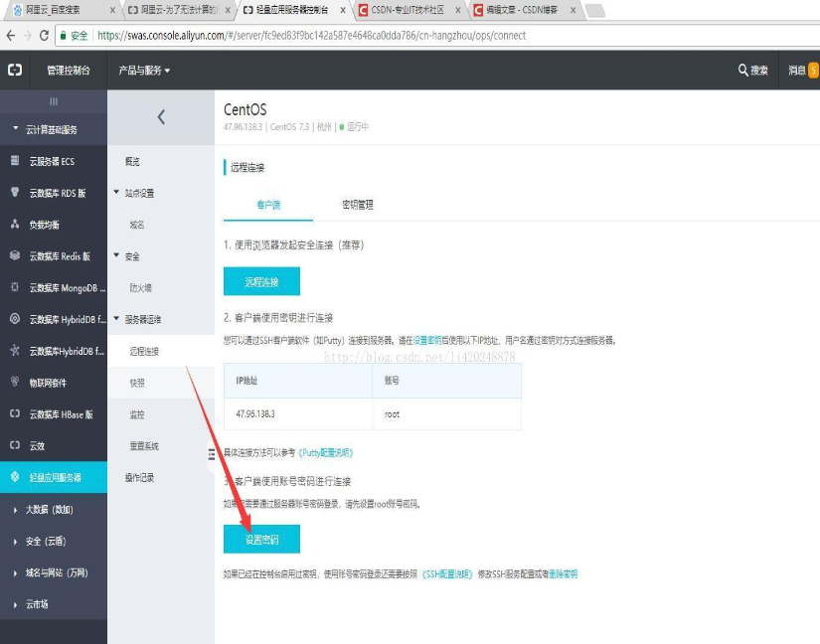Click the new tab button in browser

coord(594,10)
